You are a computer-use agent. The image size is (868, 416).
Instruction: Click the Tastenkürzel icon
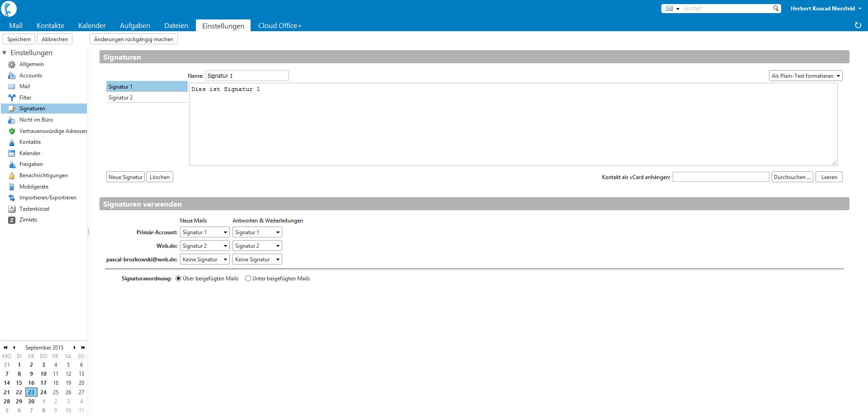12,209
